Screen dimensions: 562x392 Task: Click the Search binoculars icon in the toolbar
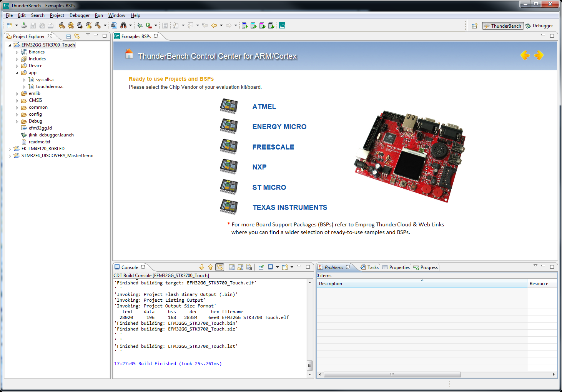point(123,25)
